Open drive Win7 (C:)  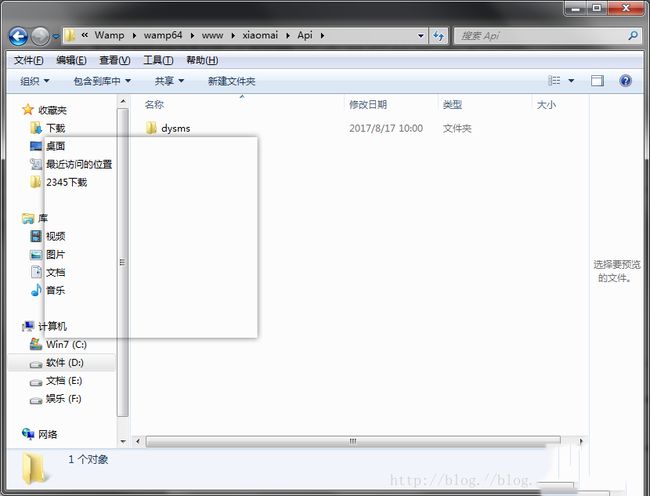[66, 344]
